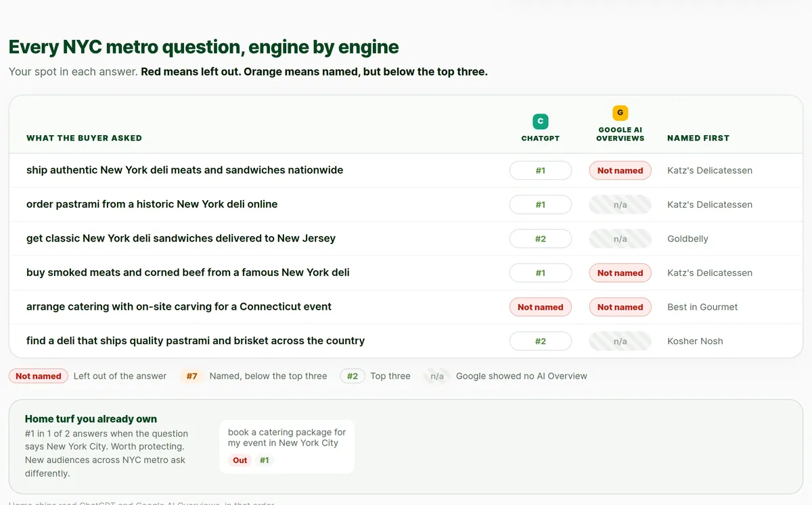Select question about Connecticut event catering

click(x=179, y=307)
